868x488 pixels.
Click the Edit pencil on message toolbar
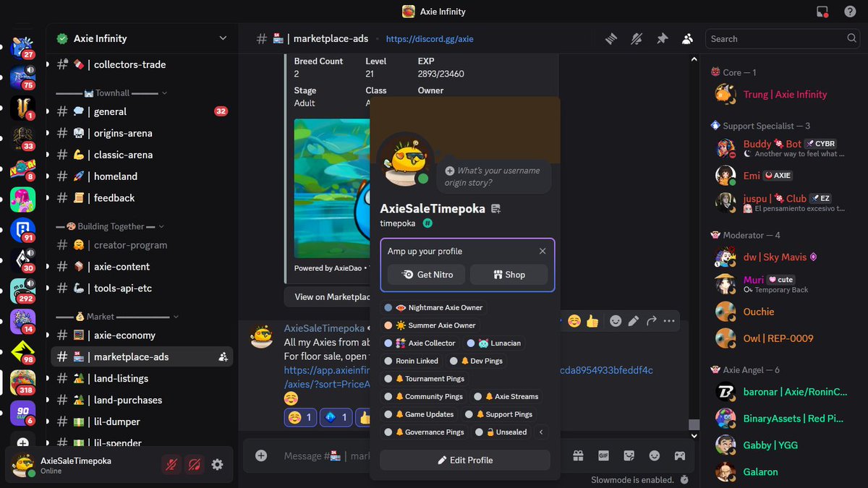pyautogui.click(x=634, y=321)
